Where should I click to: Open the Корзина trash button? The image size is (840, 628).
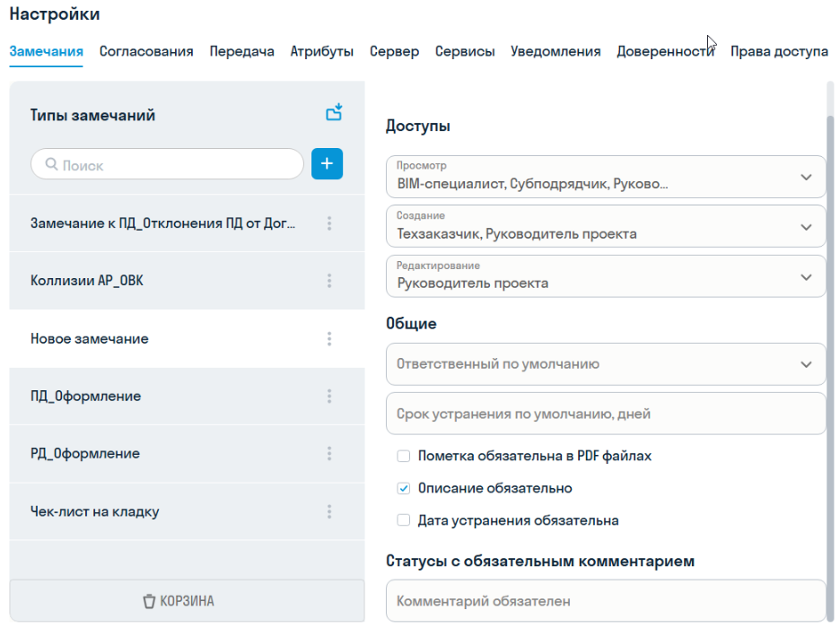187,600
